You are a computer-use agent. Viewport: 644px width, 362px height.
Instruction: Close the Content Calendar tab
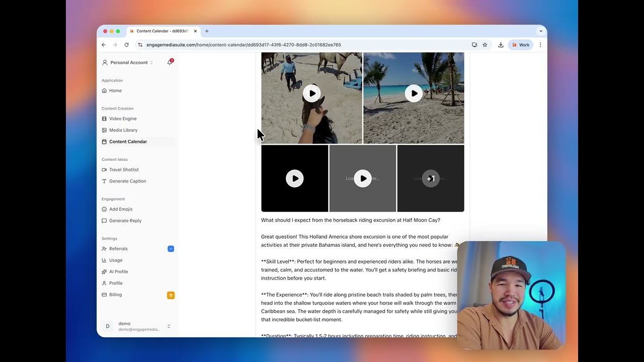tap(195, 31)
